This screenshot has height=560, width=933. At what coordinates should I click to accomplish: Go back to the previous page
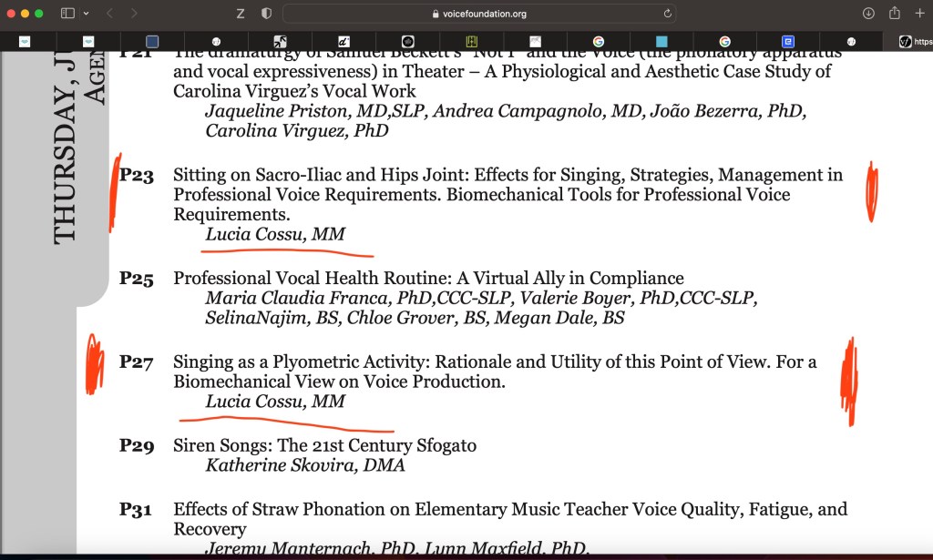109,14
